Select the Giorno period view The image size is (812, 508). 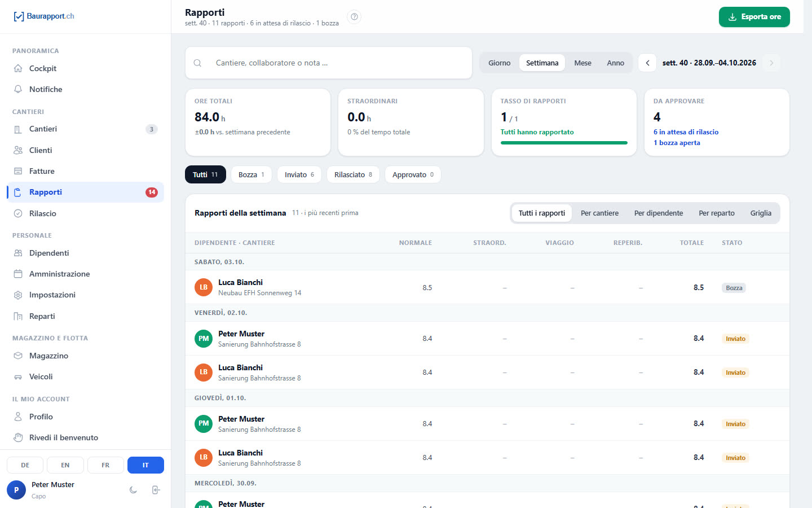tap(499, 63)
